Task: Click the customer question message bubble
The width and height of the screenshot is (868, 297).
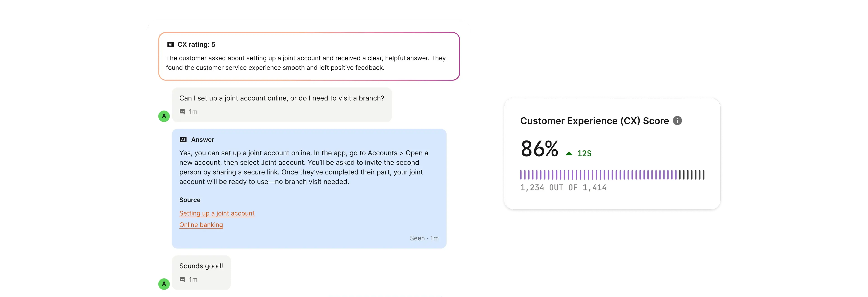Action: [282, 105]
